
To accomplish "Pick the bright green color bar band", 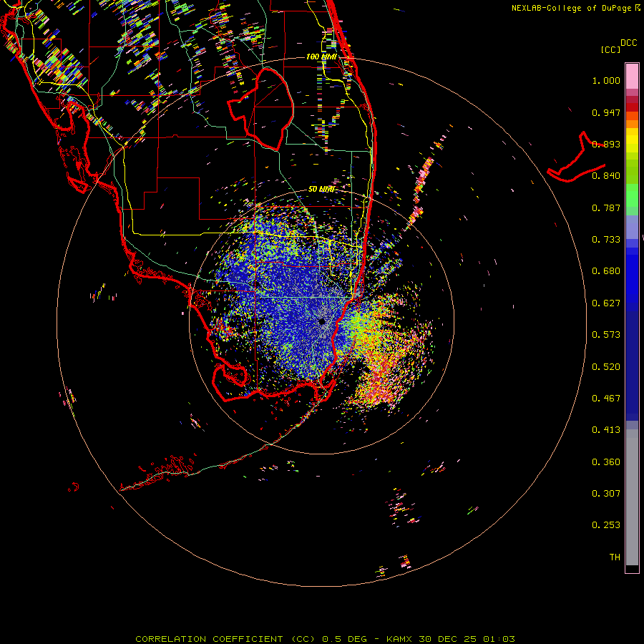I will [632, 195].
